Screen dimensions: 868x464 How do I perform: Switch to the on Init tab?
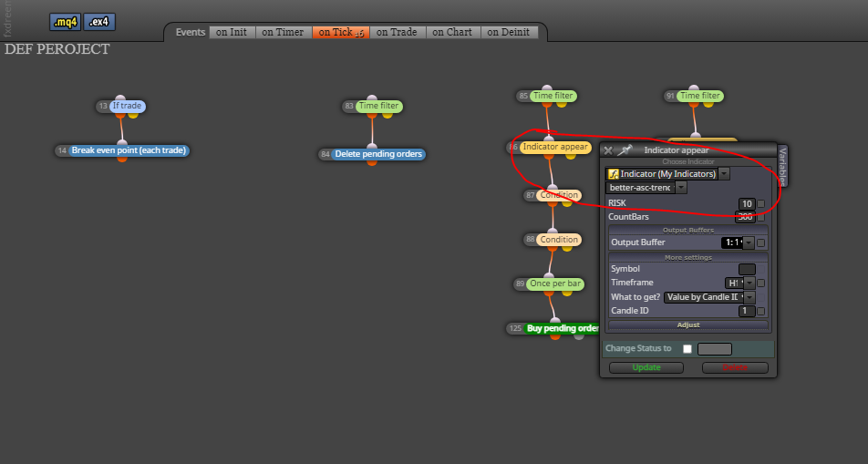232,32
